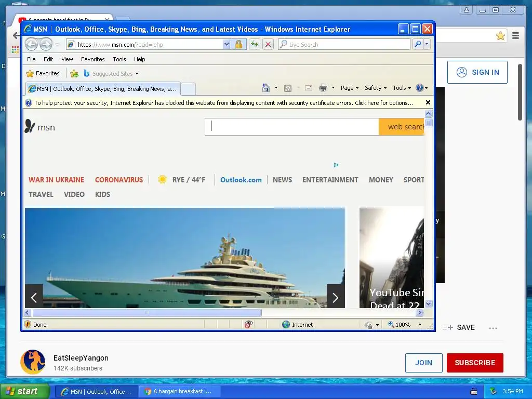Click the Chrome page vertical scrollbar

(x=520, y=92)
